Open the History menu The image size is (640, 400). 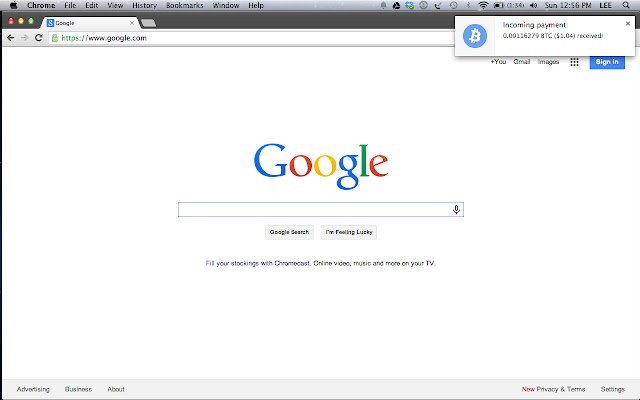coord(144,5)
